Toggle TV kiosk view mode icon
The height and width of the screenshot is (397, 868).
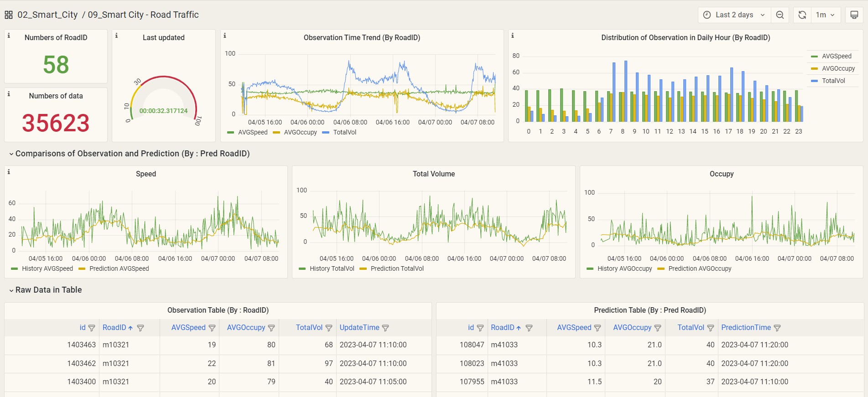[x=854, y=15]
